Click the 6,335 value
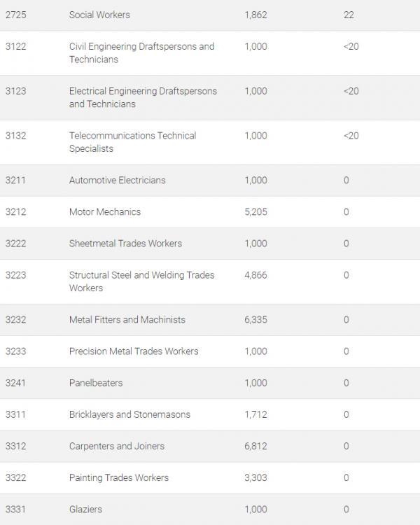Screen dimensions: 420x525 [255, 319]
